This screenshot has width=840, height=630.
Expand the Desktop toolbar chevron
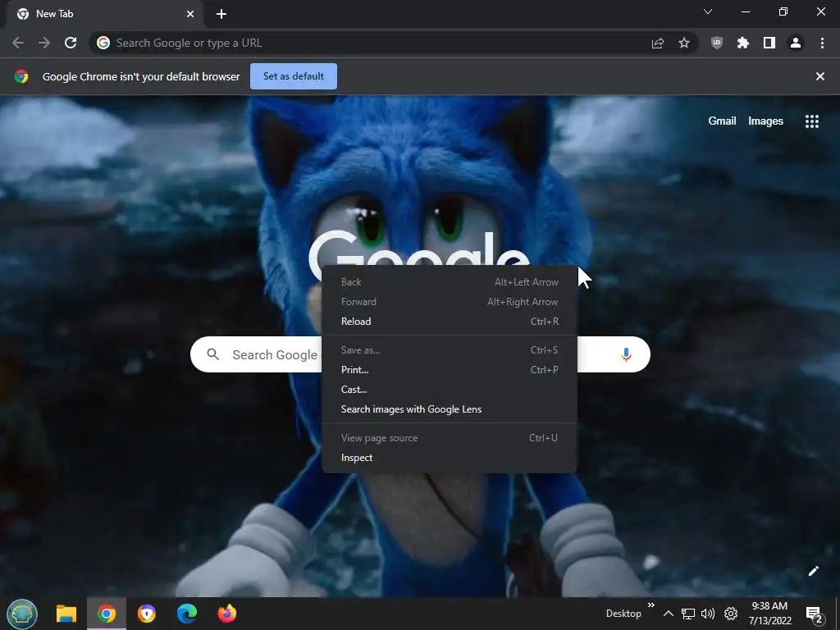651,605
